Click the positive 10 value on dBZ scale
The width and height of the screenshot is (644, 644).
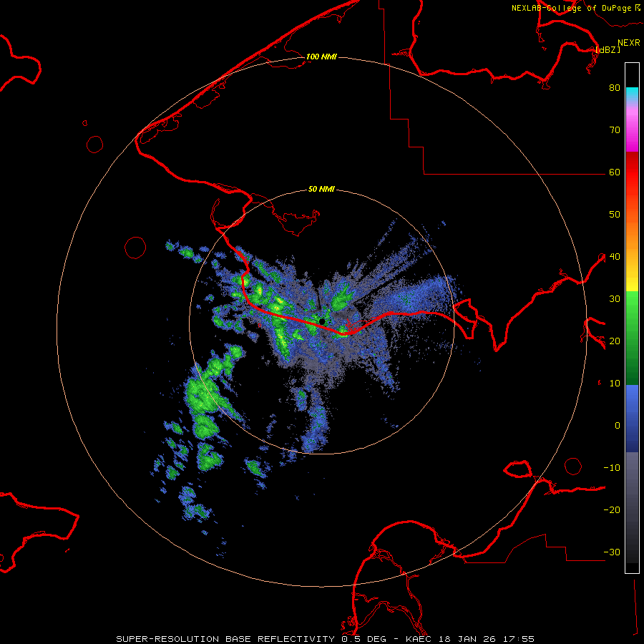tap(615, 384)
